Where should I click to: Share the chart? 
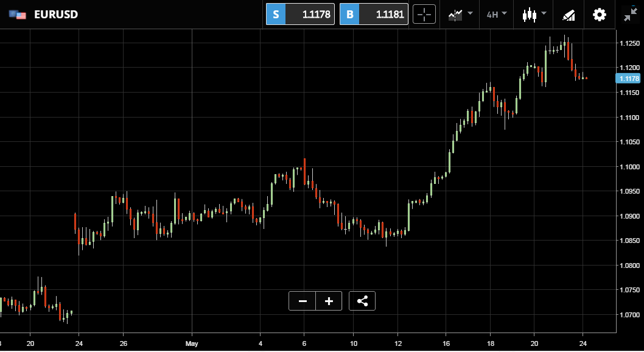(362, 301)
